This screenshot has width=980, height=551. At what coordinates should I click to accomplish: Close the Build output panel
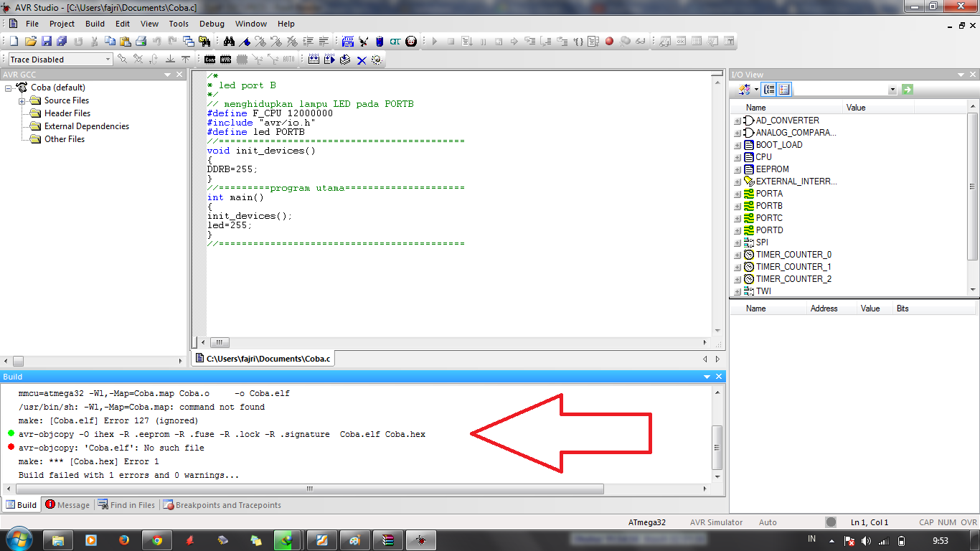pos(720,377)
